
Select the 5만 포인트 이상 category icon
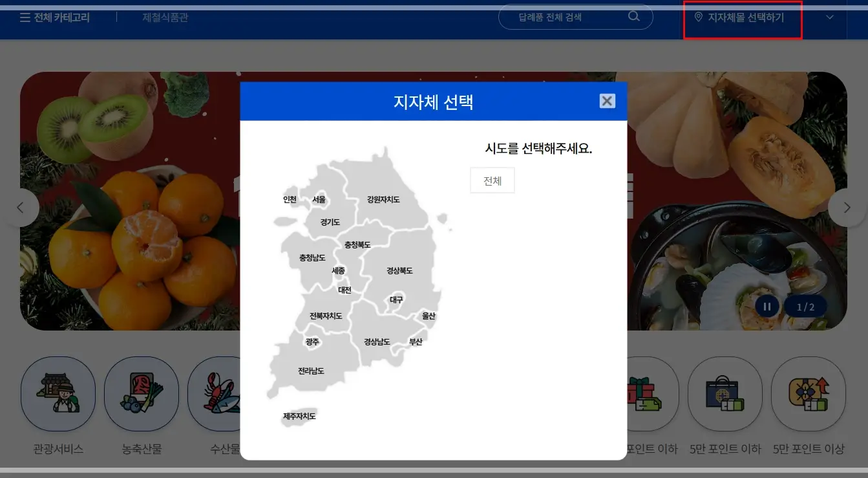(808, 394)
